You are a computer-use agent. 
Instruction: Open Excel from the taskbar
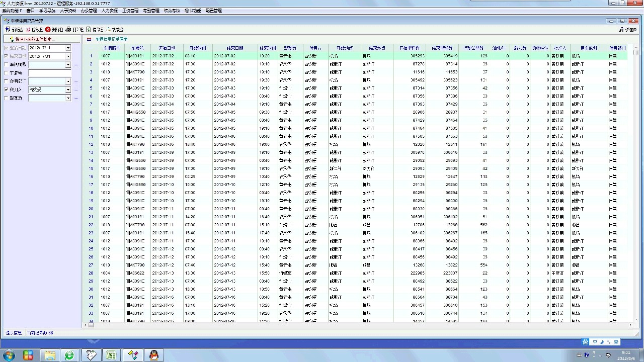point(111,355)
